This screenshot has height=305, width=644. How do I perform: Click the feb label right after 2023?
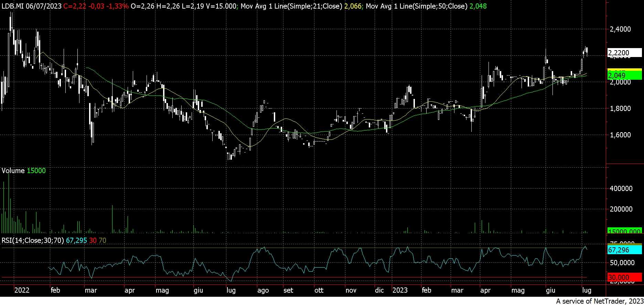[427, 290]
